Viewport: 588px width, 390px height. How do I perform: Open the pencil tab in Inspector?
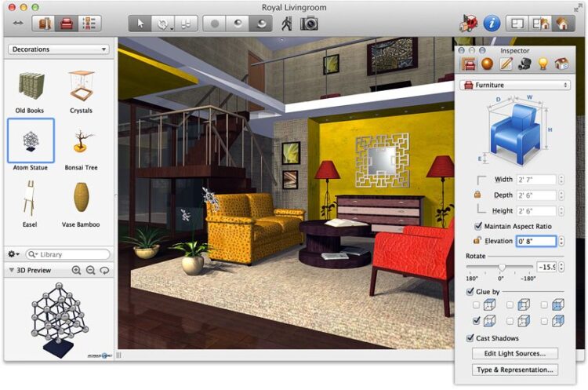tap(506, 64)
